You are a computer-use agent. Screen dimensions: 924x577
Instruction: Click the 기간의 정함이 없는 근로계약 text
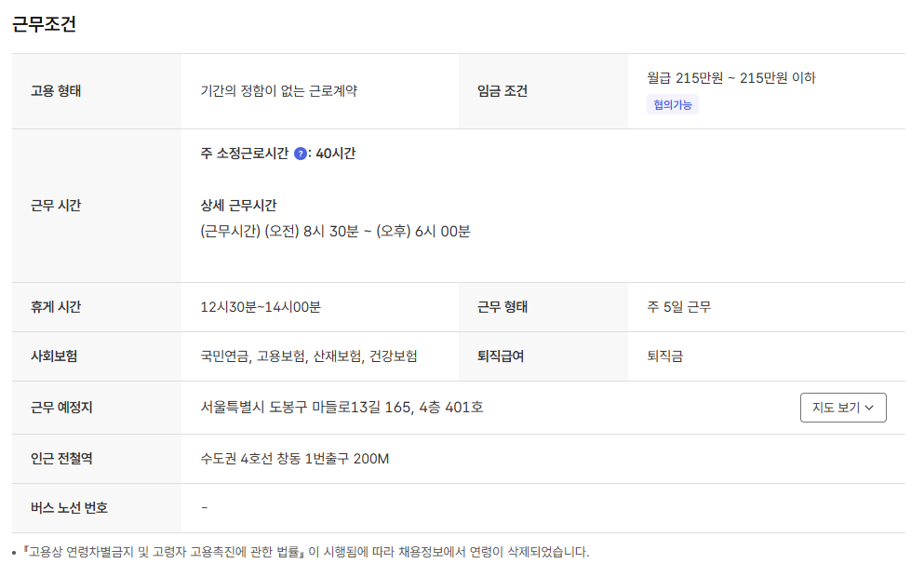279,91
